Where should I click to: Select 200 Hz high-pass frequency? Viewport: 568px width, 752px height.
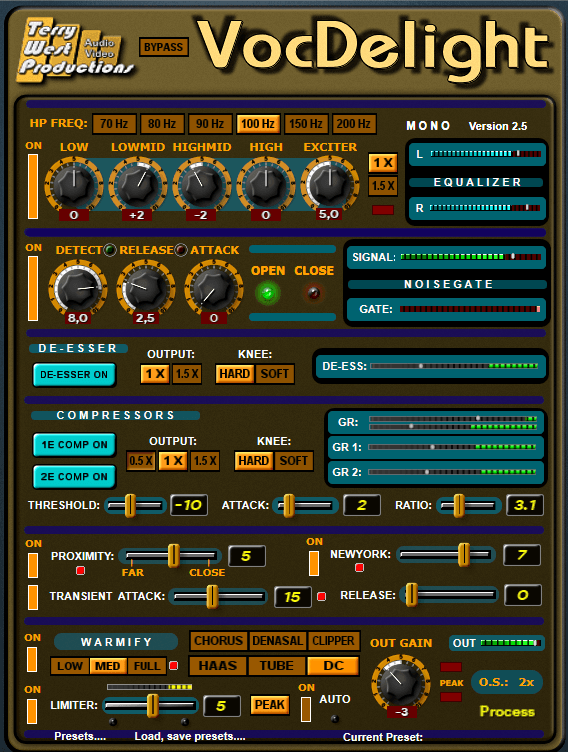(x=354, y=124)
